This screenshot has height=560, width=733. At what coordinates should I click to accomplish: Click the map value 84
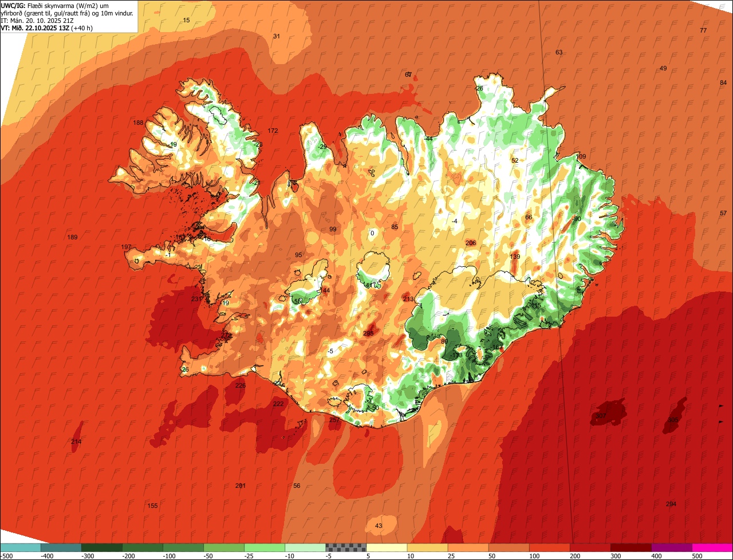723,82
